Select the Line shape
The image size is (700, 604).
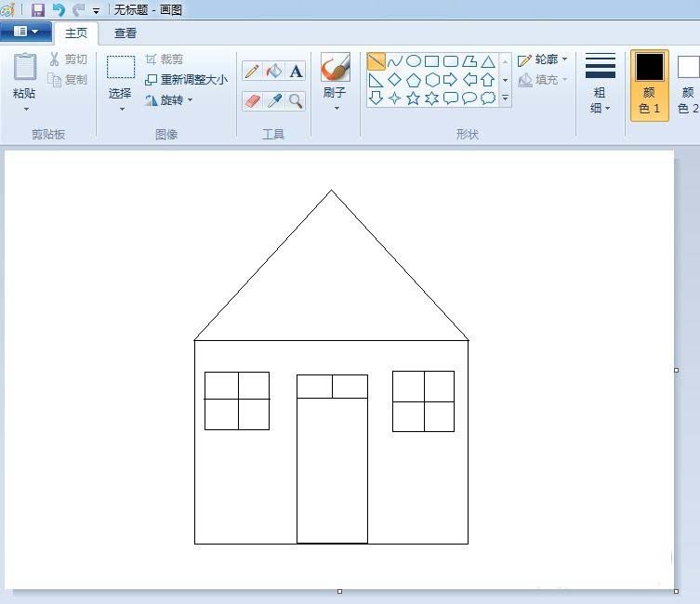pos(376,61)
